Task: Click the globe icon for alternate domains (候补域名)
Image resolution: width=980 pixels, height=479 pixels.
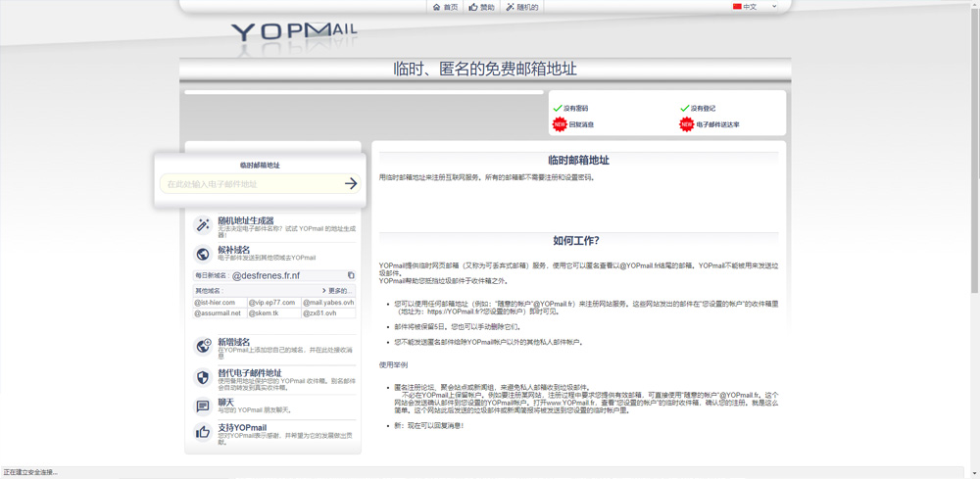Action: (x=203, y=255)
